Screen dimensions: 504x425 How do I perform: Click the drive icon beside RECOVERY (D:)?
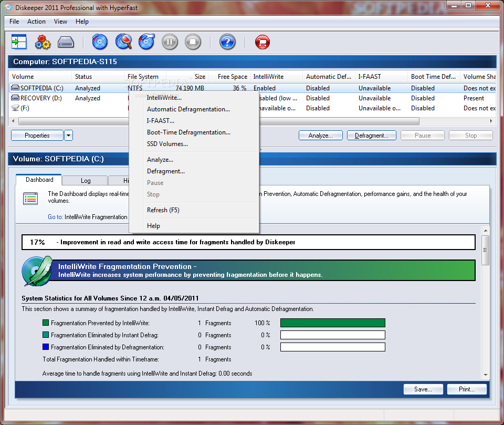15,98
